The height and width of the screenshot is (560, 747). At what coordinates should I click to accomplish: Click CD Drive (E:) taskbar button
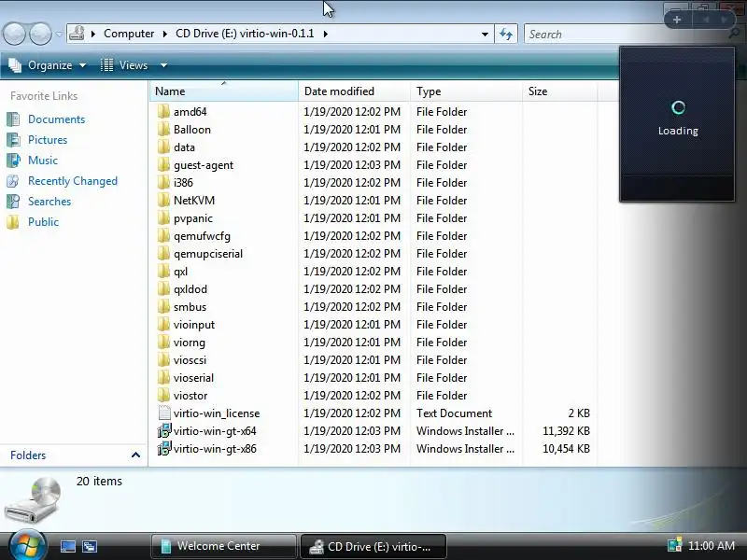pyautogui.click(x=373, y=546)
